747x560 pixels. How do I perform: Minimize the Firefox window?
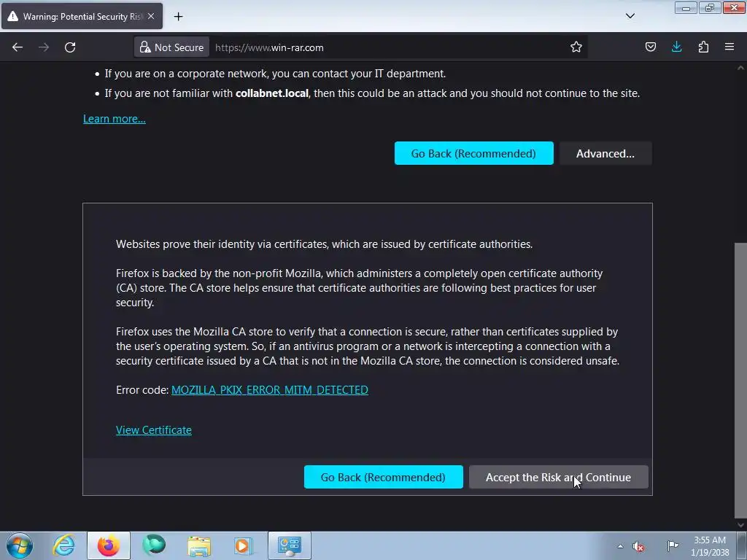tap(686, 8)
